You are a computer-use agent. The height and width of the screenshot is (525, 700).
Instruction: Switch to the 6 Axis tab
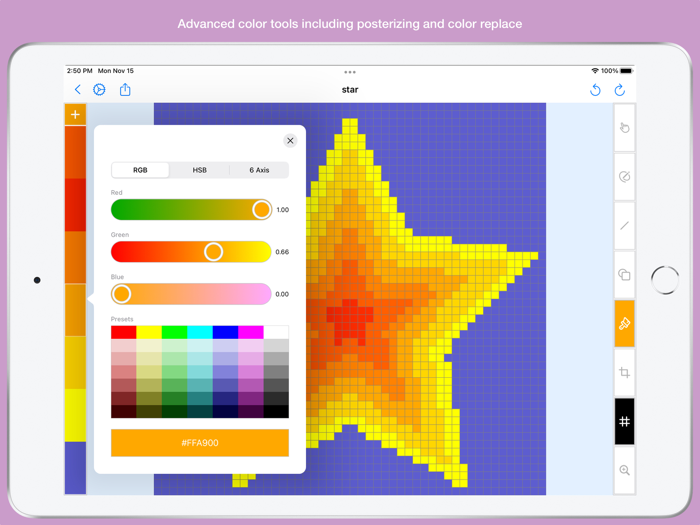[x=259, y=170]
